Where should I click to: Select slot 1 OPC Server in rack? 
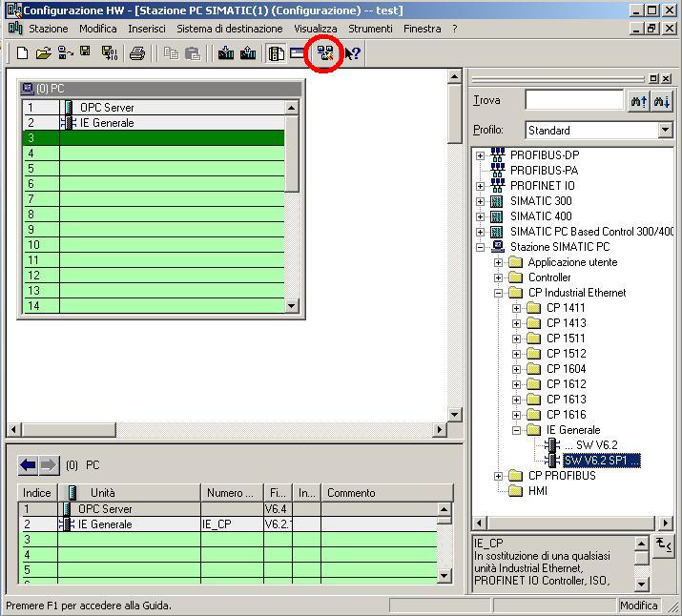point(154,107)
